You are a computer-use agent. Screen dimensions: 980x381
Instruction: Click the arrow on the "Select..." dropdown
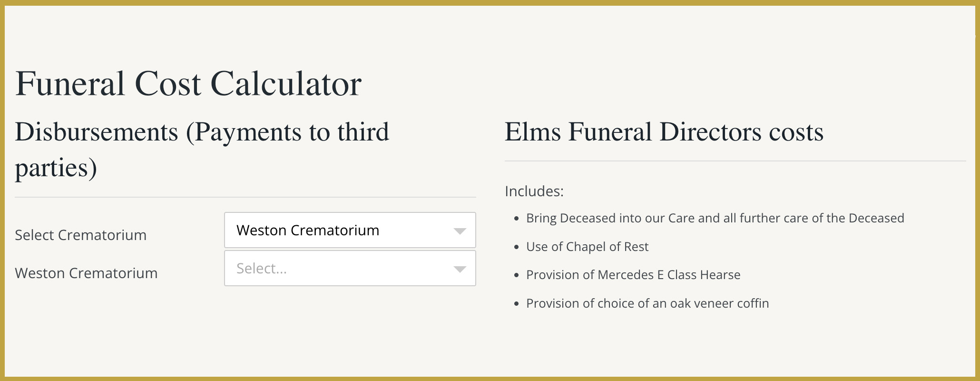click(460, 269)
